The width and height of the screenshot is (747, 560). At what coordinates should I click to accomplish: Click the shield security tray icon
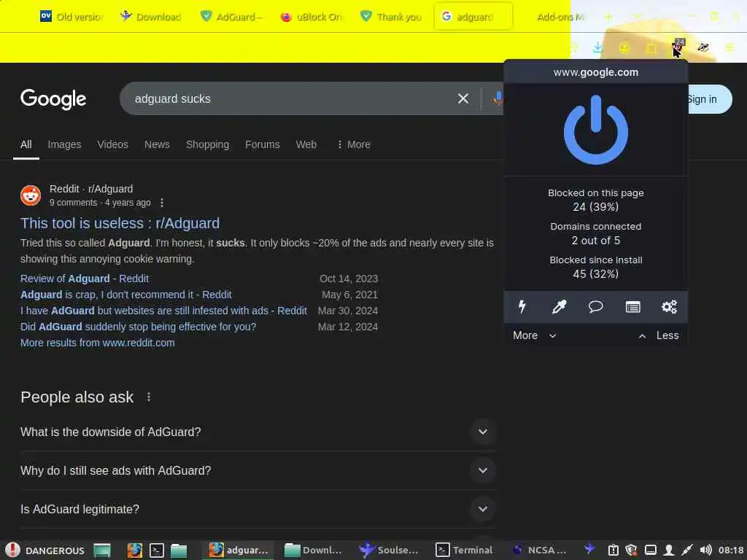click(631, 551)
